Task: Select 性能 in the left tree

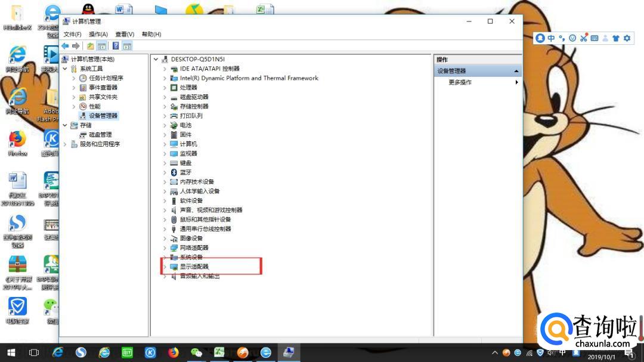Action: [94, 106]
